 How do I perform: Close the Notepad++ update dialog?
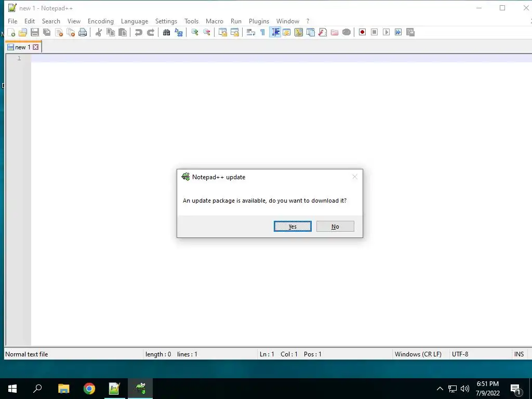coord(354,177)
